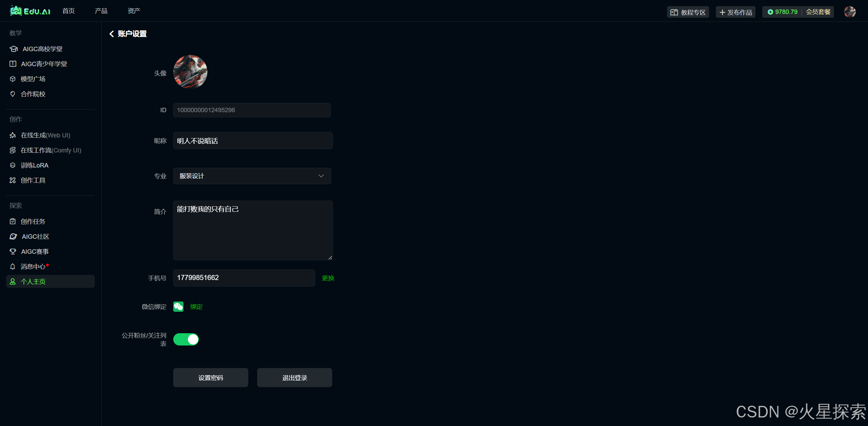Click the 模型广场 cube icon
The width and height of the screenshot is (868, 426).
pyautogui.click(x=13, y=79)
